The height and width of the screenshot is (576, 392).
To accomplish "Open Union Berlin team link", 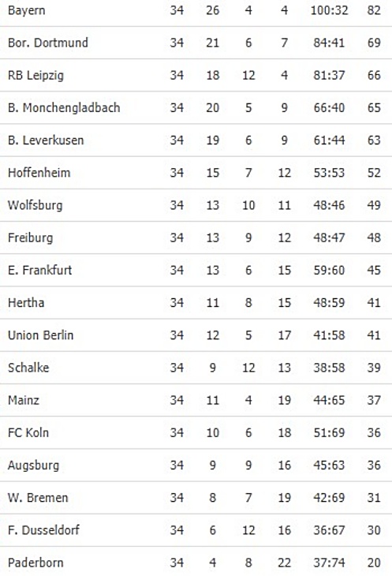I will (x=40, y=335).
